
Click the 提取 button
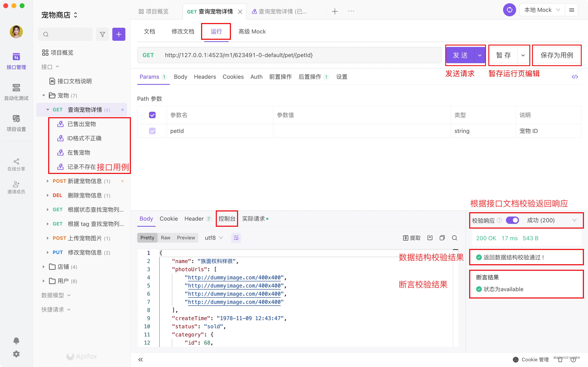tap(412, 238)
